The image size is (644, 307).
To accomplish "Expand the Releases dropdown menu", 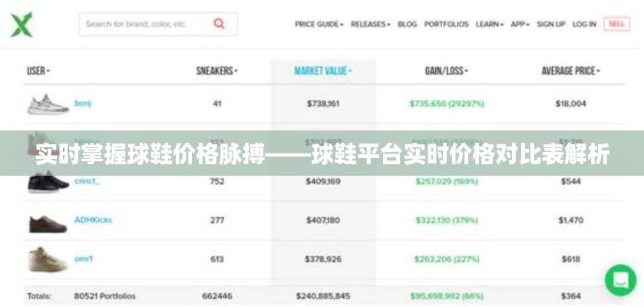I will click(x=372, y=25).
